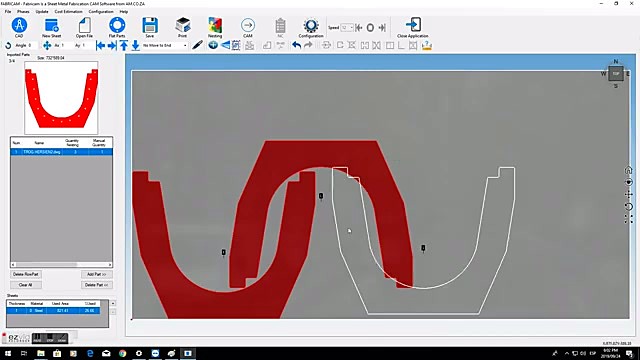Open Edge browser from taskbar
640x360 pixels.
[x=90, y=353]
